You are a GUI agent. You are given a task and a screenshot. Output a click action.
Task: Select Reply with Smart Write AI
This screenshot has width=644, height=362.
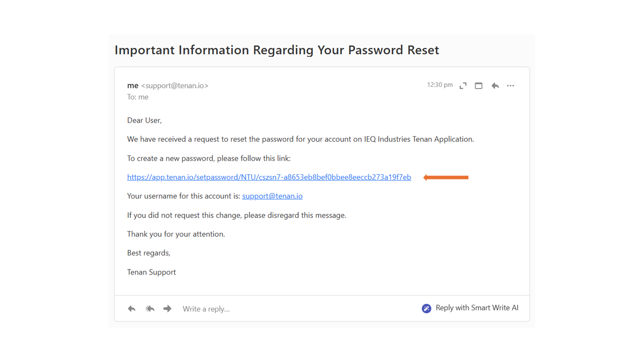pyautogui.click(x=476, y=308)
